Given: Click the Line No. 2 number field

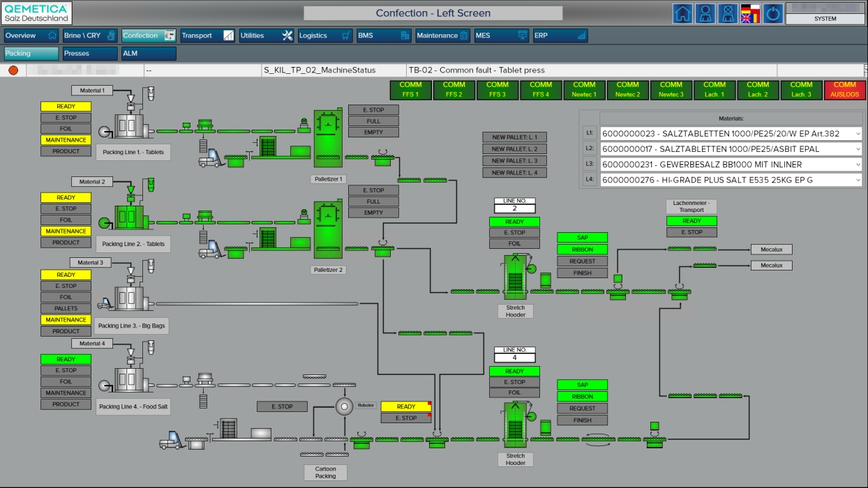Looking at the screenshot, I should (514, 208).
